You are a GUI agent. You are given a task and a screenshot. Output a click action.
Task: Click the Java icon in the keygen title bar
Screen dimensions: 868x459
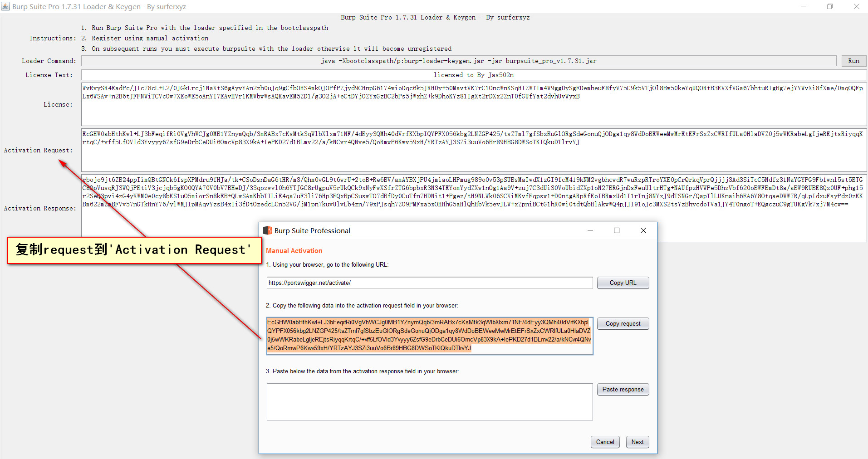point(5,6)
